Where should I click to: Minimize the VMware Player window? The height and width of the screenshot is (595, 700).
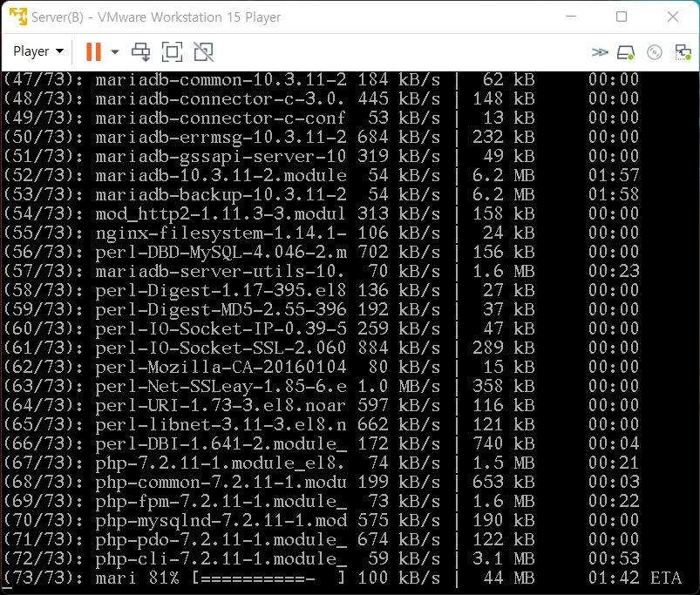pos(571,17)
